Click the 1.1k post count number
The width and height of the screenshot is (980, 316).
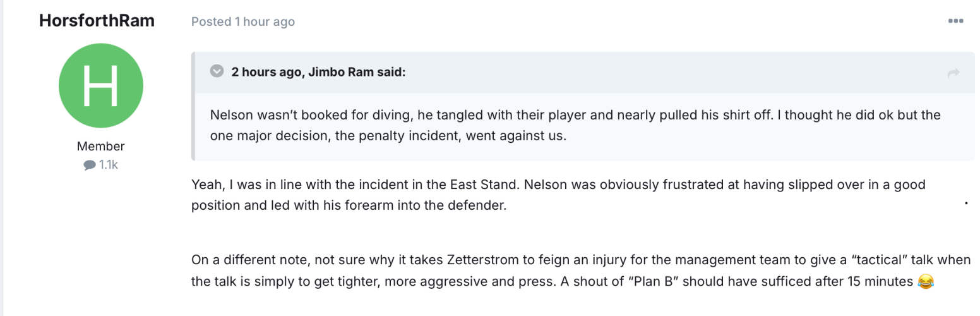click(x=109, y=166)
